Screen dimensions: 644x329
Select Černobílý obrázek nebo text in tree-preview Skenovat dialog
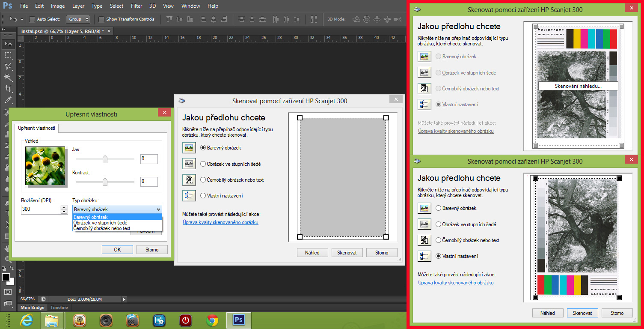click(439, 240)
